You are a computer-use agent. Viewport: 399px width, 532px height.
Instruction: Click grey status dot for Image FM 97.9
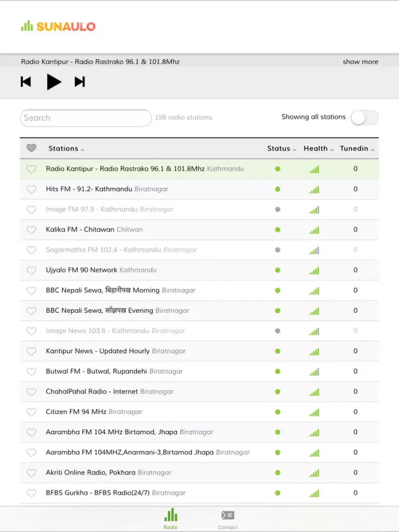278,209
